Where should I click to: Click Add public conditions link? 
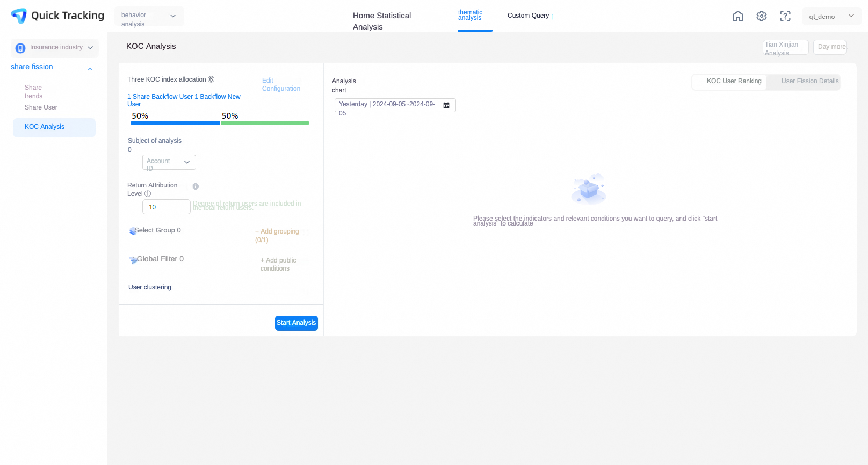278,264
